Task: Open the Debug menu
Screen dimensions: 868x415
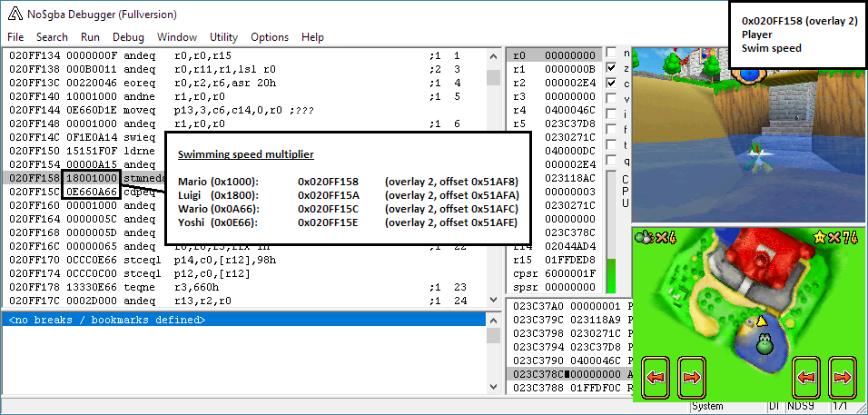Action: point(128,37)
